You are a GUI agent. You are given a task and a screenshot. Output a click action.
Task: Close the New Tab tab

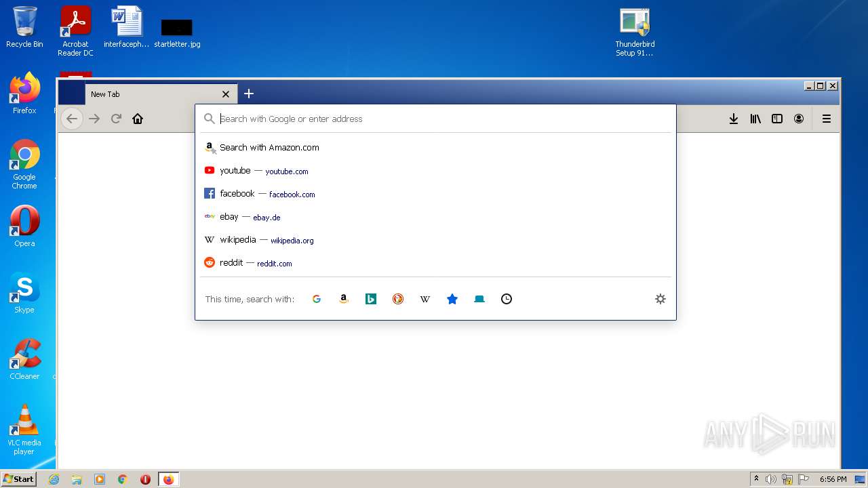[x=226, y=94]
